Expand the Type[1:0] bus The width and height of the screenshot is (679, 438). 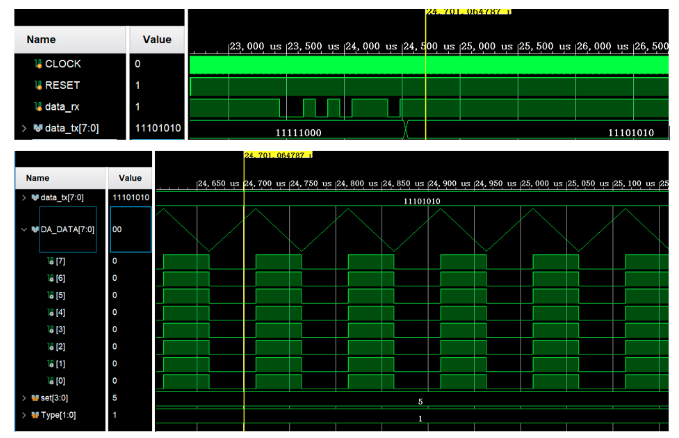(24, 415)
